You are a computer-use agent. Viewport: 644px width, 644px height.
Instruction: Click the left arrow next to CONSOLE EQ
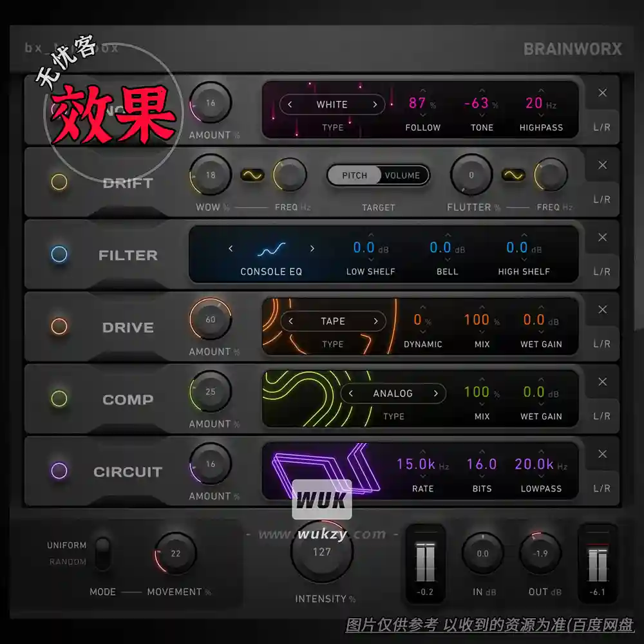pyautogui.click(x=231, y=248)
